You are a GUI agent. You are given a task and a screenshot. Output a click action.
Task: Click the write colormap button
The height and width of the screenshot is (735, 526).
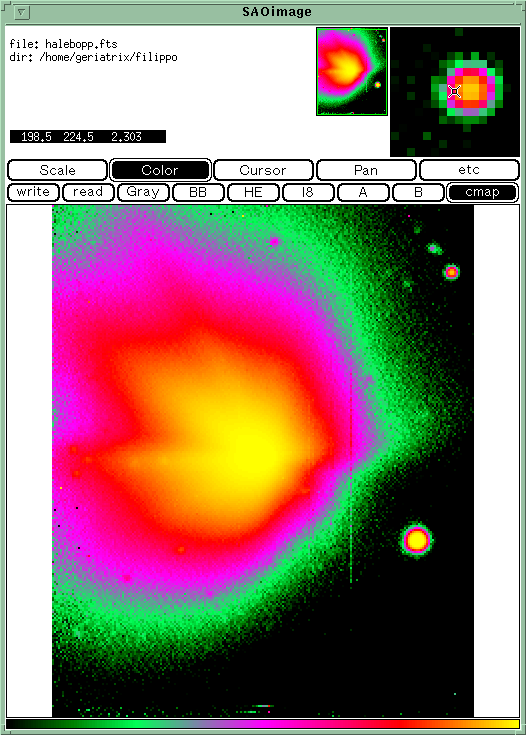33,192
